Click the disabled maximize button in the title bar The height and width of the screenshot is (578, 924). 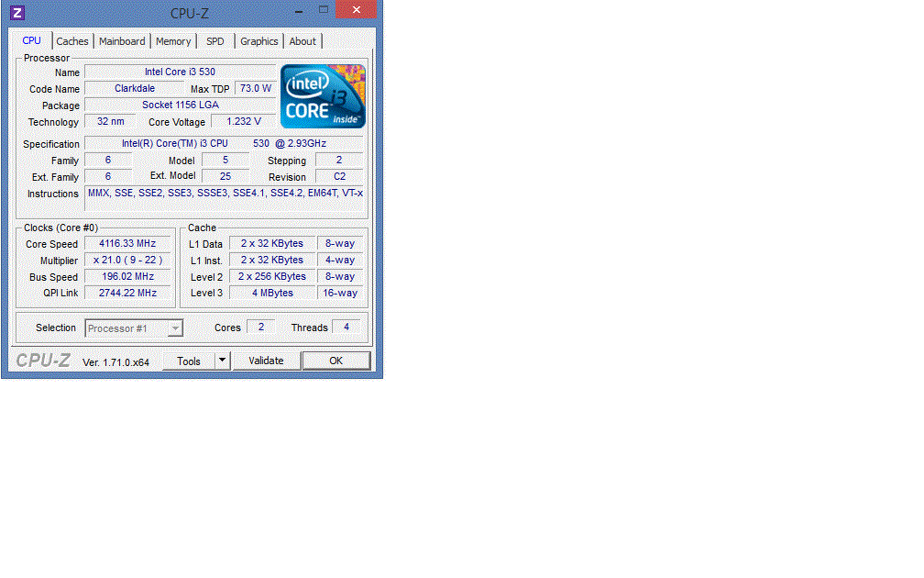point(324,10)
